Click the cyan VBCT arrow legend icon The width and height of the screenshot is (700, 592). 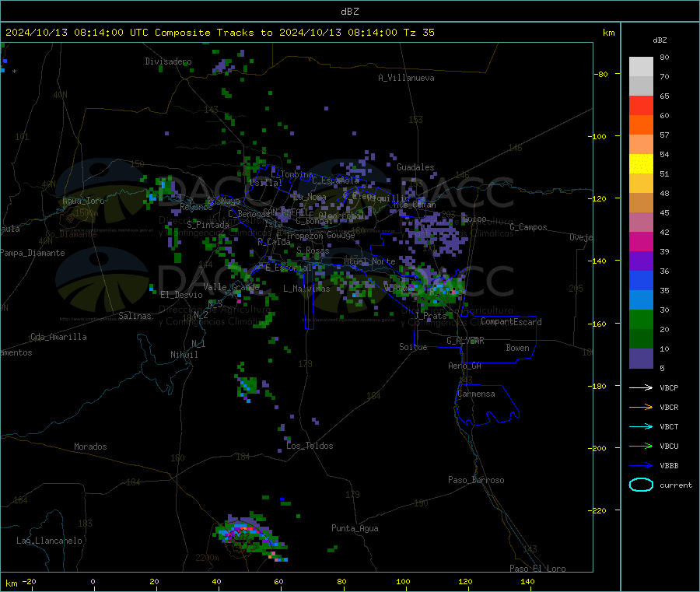tap(641, 427)
